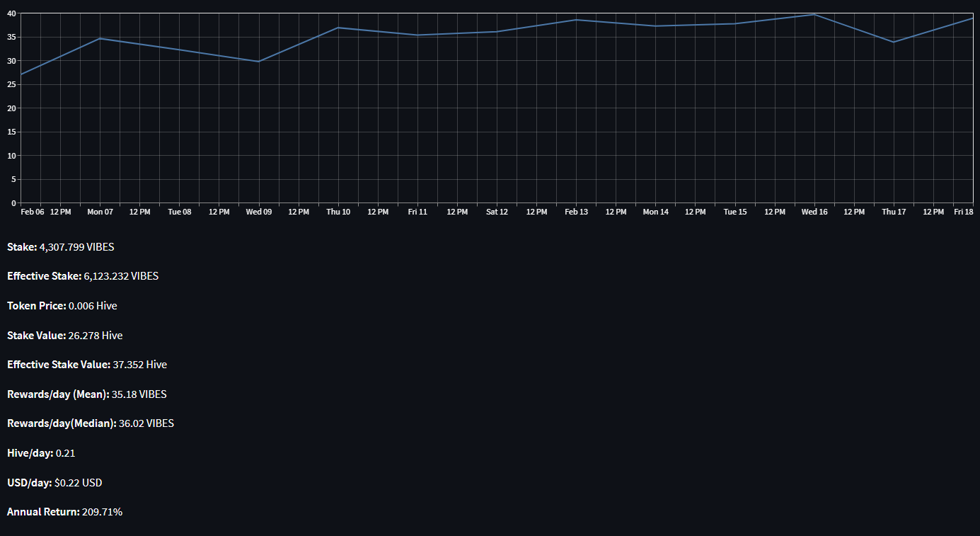Click the 4,307.799 VIBES stake value

point(77,247)
